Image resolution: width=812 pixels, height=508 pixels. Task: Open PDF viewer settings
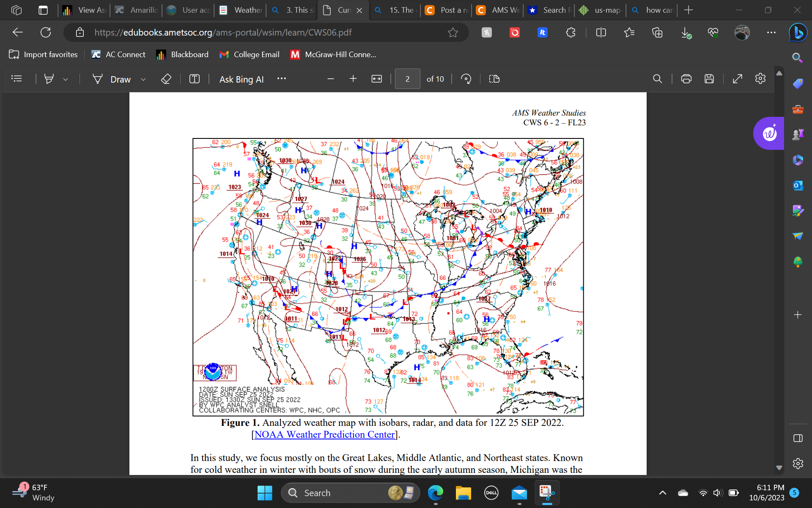click(x=760, y=79)
